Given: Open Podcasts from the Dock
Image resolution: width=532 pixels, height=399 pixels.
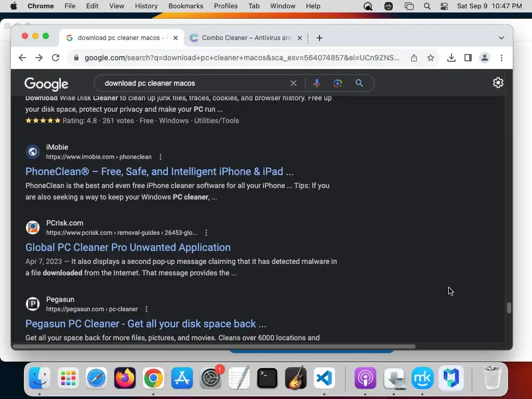Looking at the screenshot, I should point(365,378).
